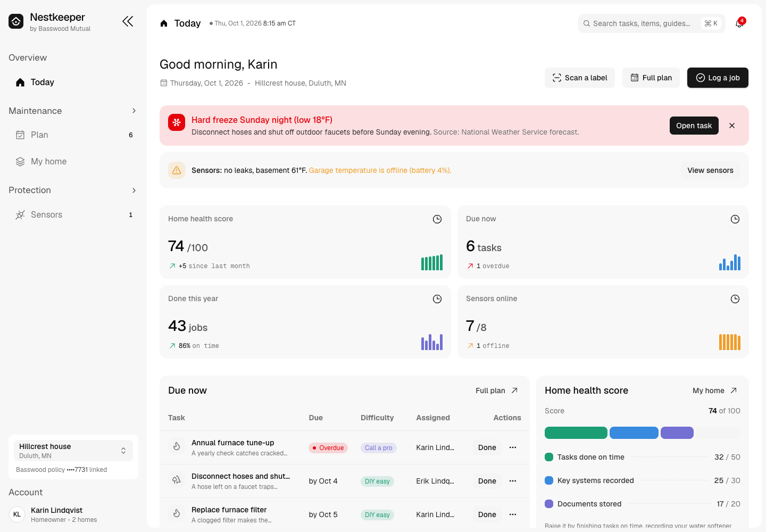Search tasks, items, guides field

point(652,23)
